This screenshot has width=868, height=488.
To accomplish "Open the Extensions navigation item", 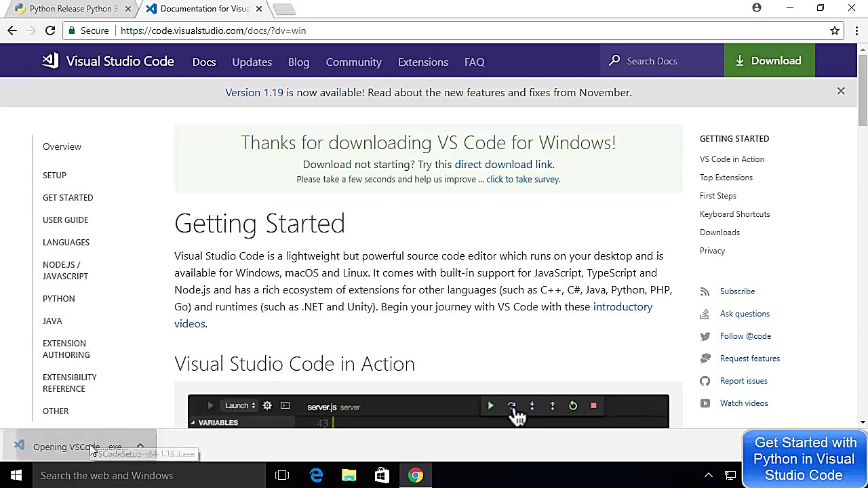I will (422, 62).
